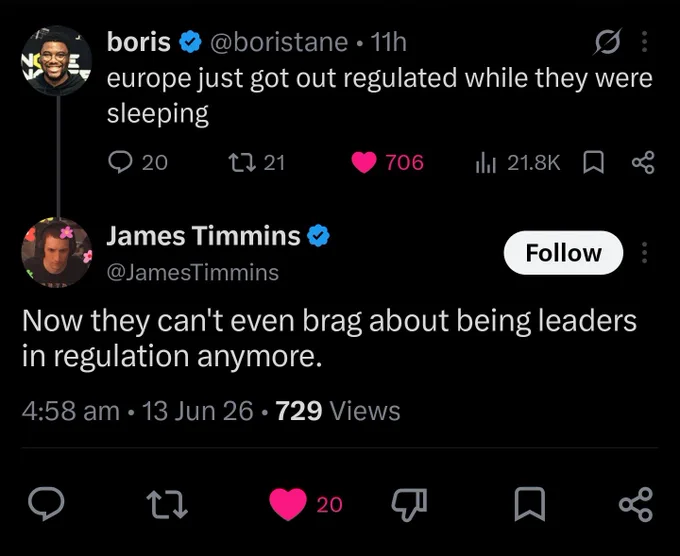This screenshot has height=556, width=680.
Task: Open James Timmins' profile avatar
Action: pyautogui.click(x=57, y=252)
